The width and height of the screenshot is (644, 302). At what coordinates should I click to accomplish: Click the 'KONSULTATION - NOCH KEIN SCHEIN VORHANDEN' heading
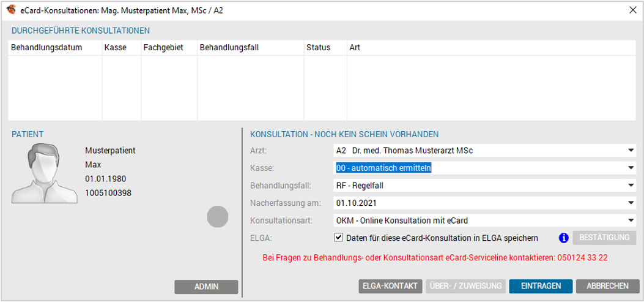pos(344,134)
